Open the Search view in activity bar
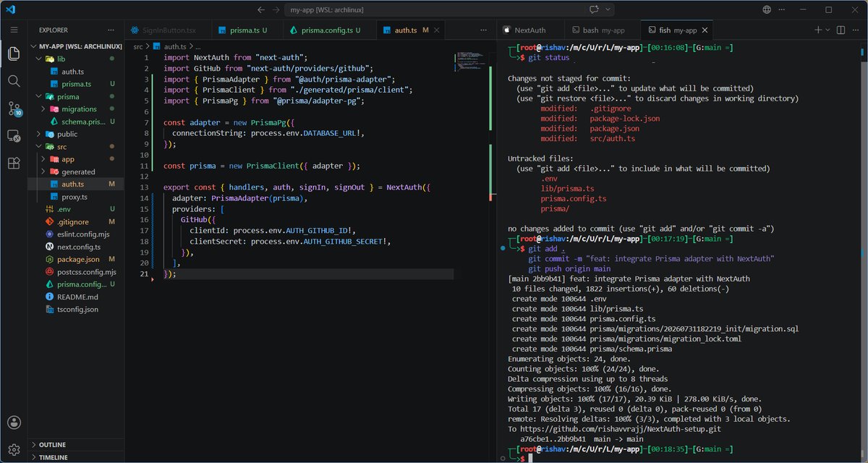This screenshot has width=868, height=463. (14, 81)
